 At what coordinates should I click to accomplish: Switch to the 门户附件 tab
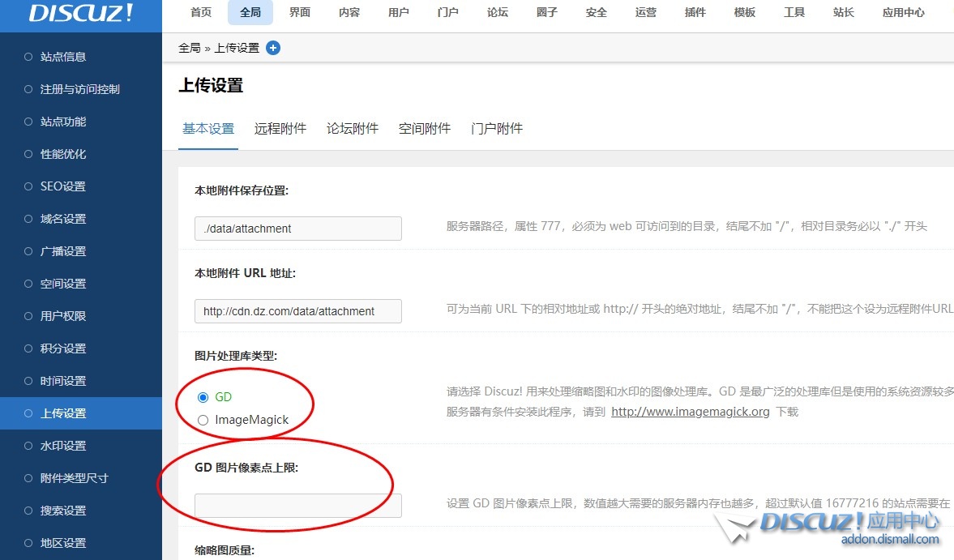click(497, 129)
